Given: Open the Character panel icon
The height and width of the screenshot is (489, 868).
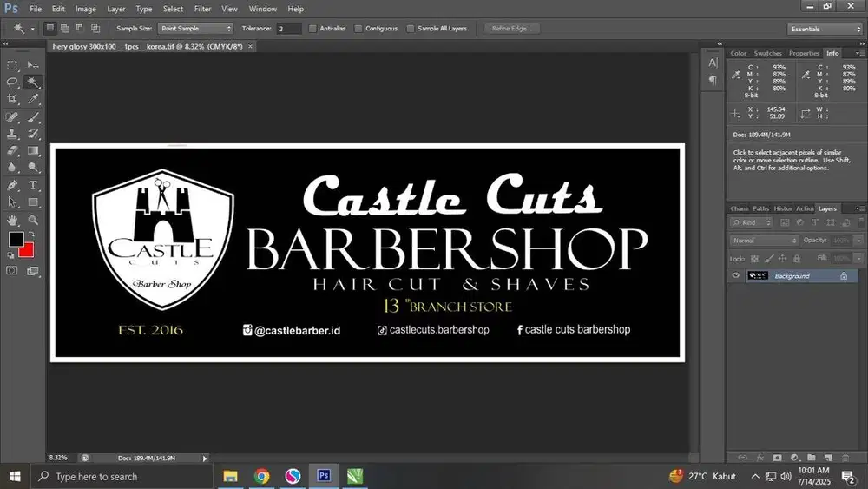Looking at the screenshot, I should click(x=713, y=63).
